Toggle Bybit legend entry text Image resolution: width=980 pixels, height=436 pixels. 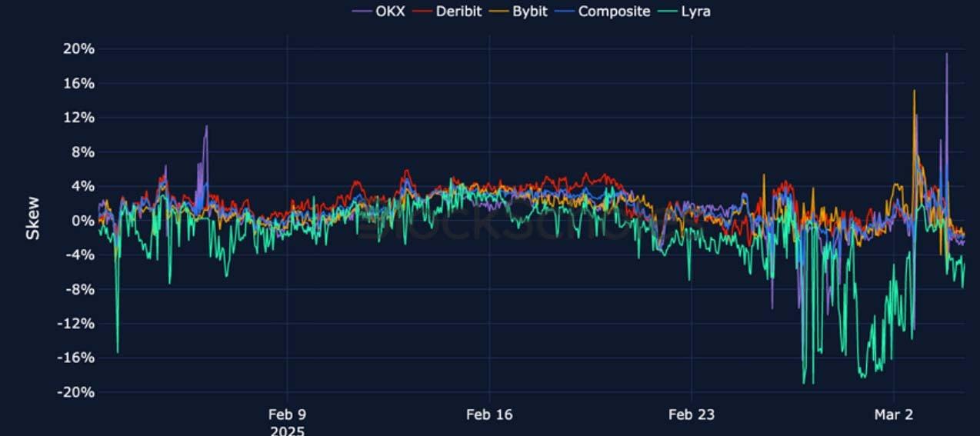tap(530, 12)
